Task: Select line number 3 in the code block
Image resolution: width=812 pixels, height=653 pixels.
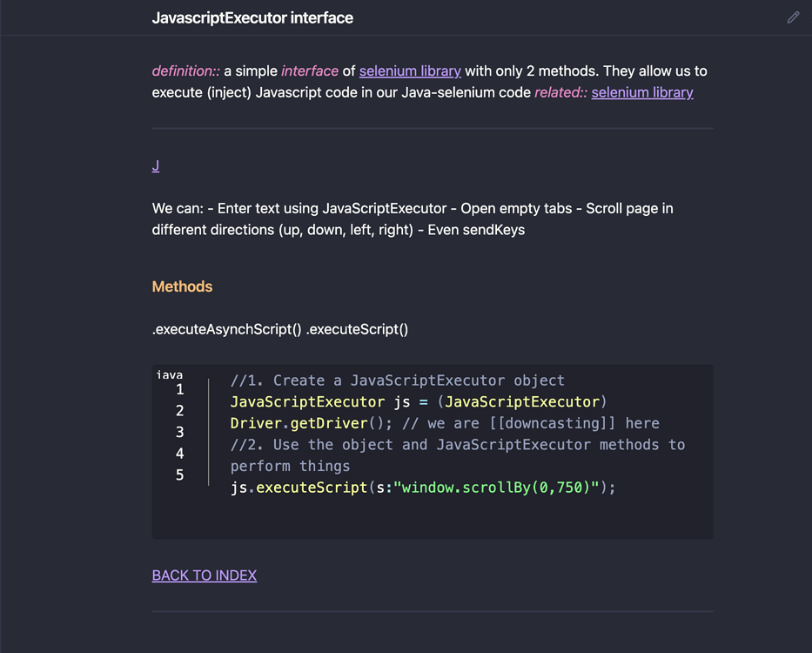Action: [x=179, y=432]
